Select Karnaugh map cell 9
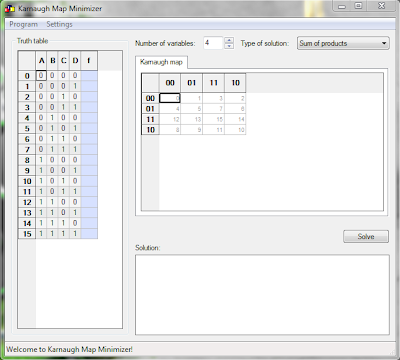 192,130
